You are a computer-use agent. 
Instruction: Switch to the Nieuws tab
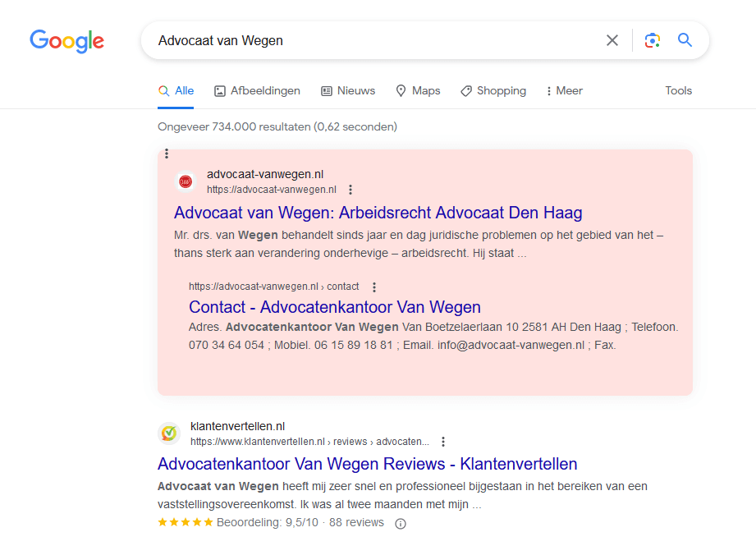(347, 91)
